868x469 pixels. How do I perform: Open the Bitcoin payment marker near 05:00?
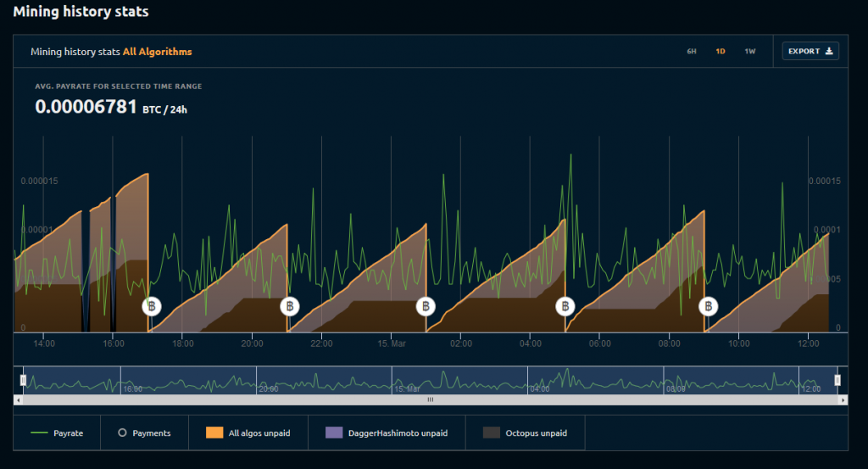[565, 306]
